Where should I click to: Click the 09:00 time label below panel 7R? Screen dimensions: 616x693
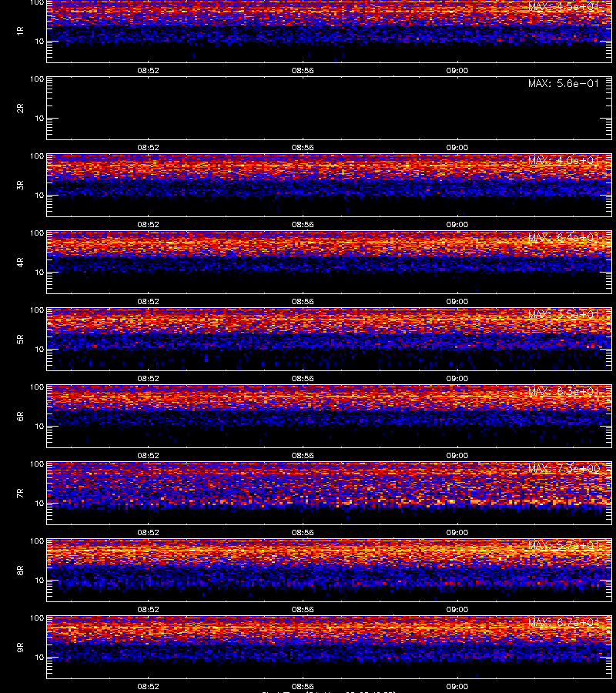tap(457, 533)
